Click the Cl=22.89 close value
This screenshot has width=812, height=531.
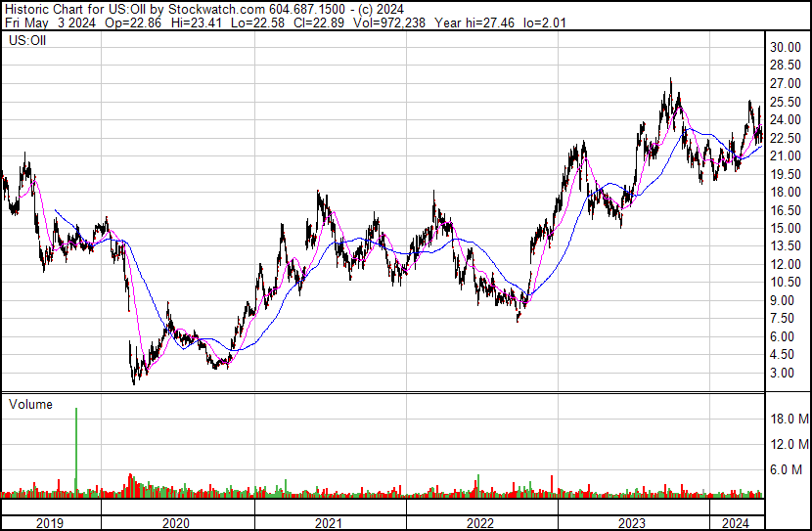(319, 22)
